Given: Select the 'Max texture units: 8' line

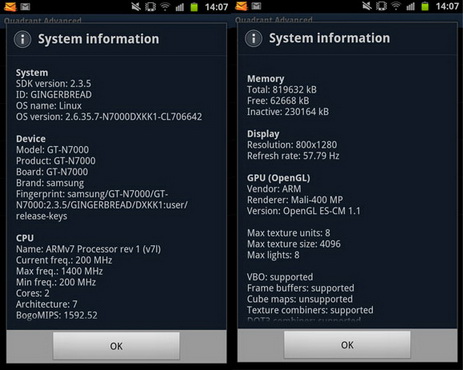Looking at the screenshot, I should click(289, 233).
